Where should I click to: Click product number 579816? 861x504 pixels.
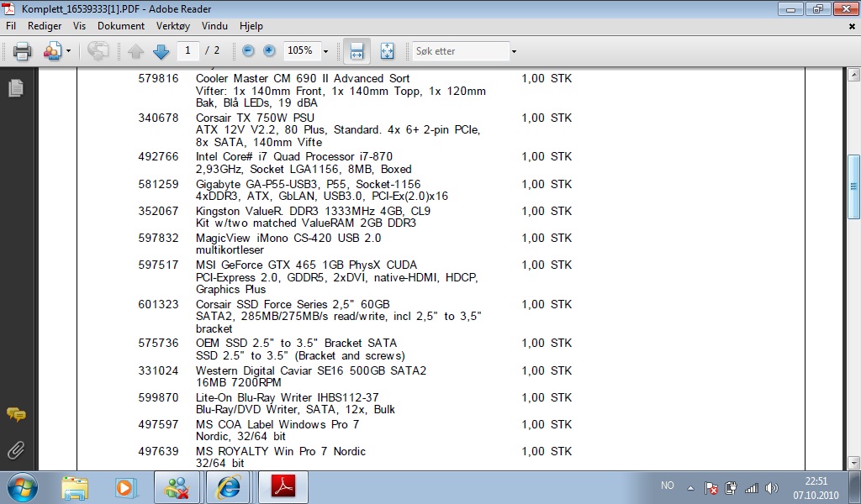[x=158, y=78]
